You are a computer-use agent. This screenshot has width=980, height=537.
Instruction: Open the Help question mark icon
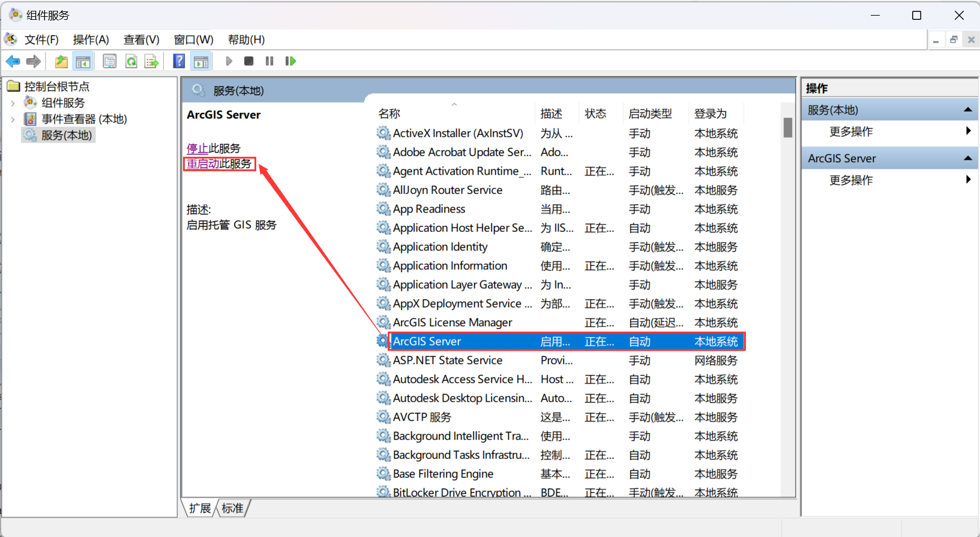[179, 61]
